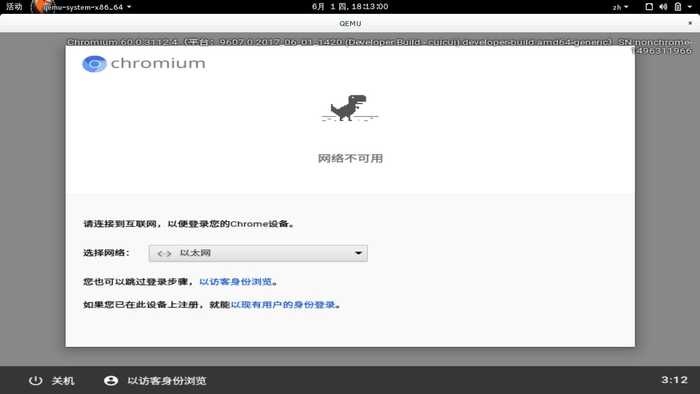Click the 网络不可用 heading text
Viewport: 700px width, 394px height.
click(350, 158)
